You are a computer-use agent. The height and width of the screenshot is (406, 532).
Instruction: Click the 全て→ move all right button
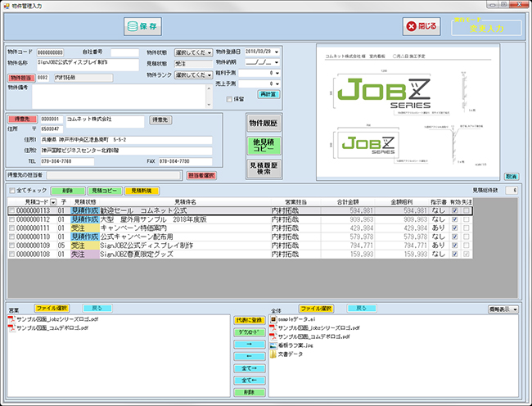coord(250,368)
